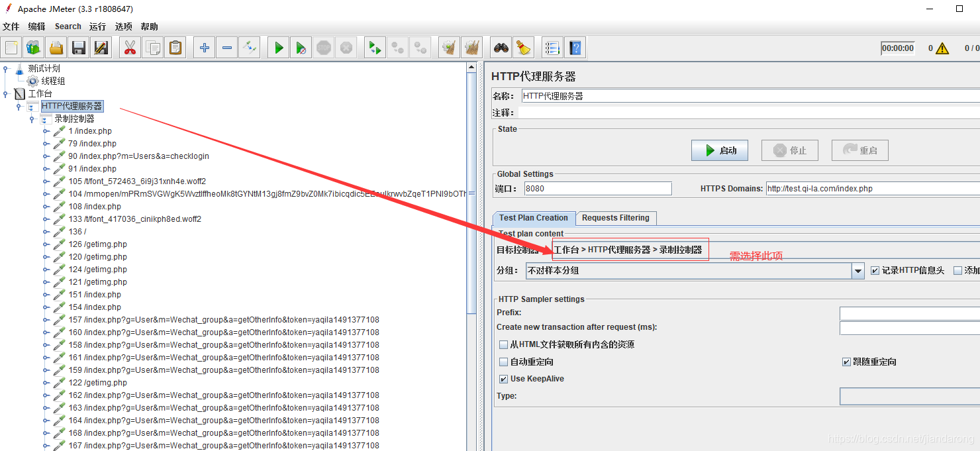Viewport: 980px width, 451px height.
Task: Collapse 录制控制器 tree node
Action: click(x=32, y=119)
